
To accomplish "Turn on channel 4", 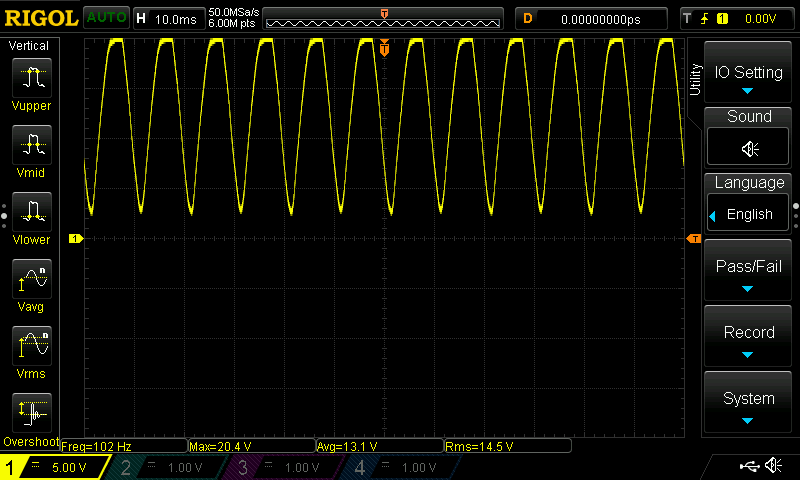I will [x=399, y=467].
